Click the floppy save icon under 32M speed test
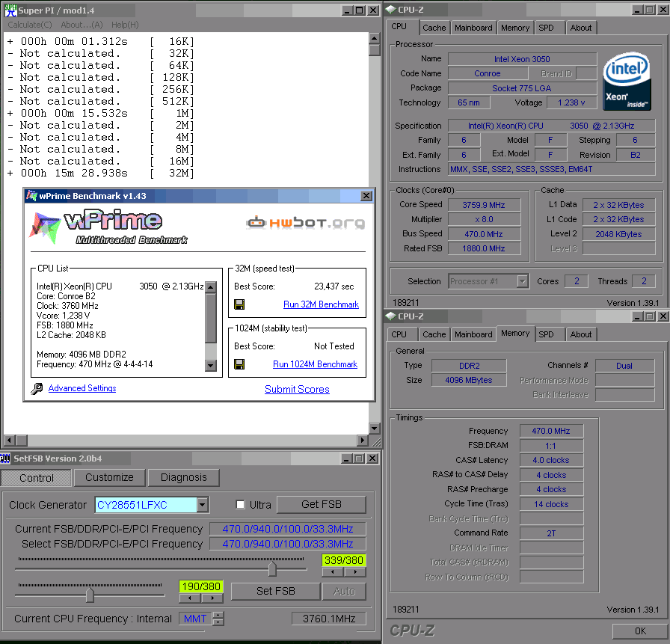670x644 pixels. (x=239, y=304)
